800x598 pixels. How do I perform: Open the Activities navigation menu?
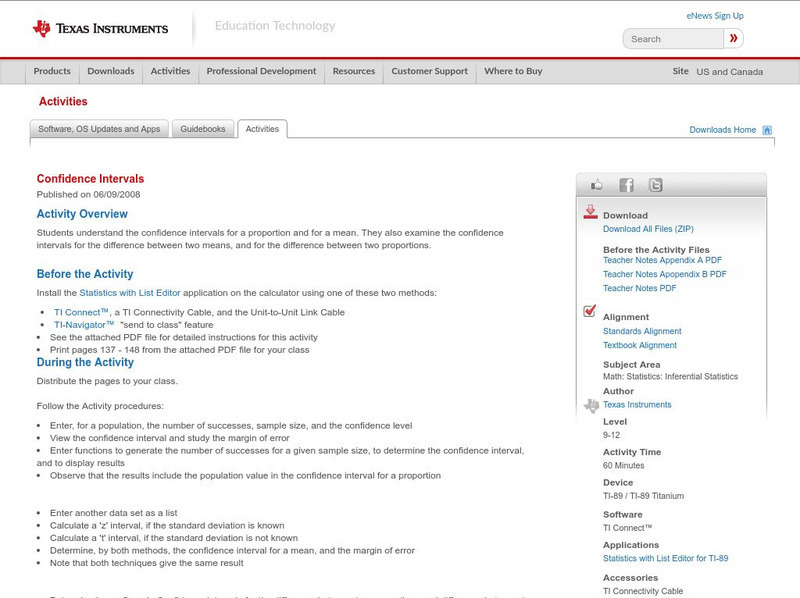tap(170, 71)
